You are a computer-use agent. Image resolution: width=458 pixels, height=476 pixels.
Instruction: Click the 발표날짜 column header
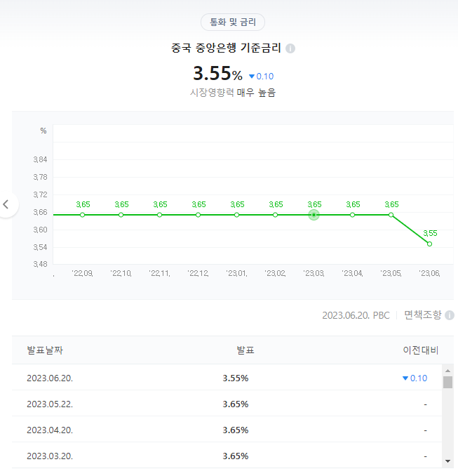click(45, 350)
